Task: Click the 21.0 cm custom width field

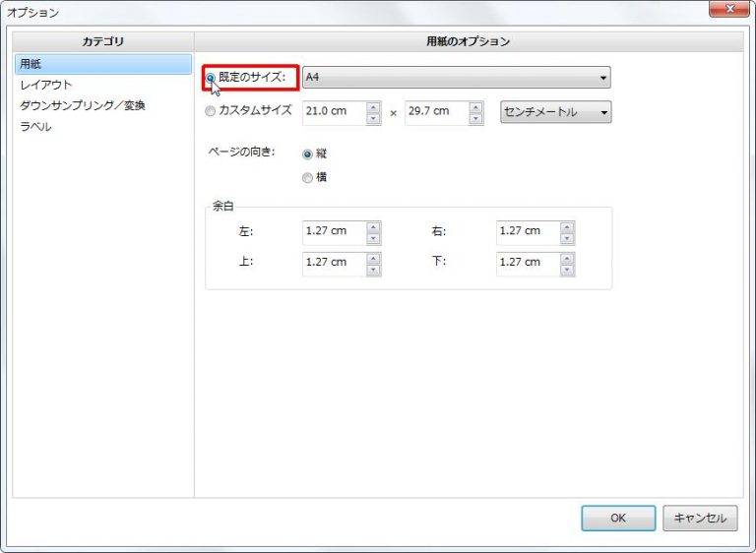Action: 334,112
